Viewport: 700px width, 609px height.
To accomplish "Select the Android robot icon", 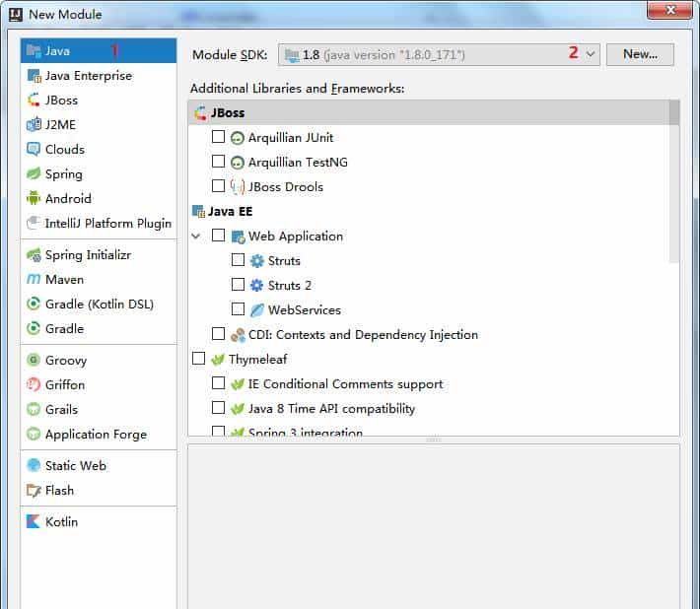I will coord(34,198).
